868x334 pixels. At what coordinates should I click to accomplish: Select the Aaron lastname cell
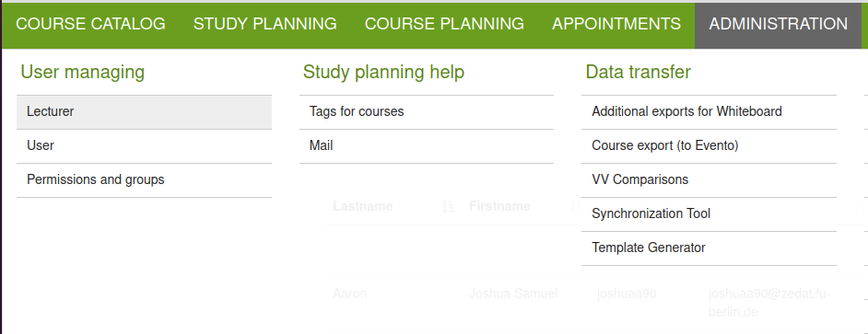tap(349, 294)
